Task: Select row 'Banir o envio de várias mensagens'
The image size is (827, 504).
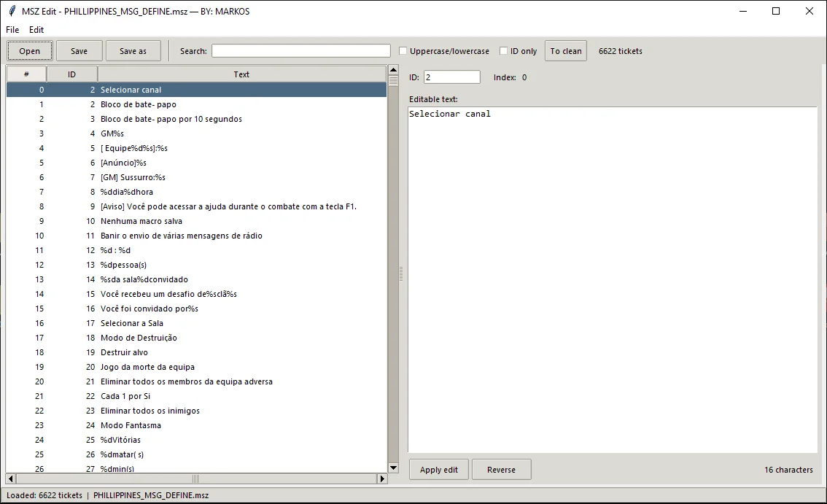Action: [x=196, y=236]
